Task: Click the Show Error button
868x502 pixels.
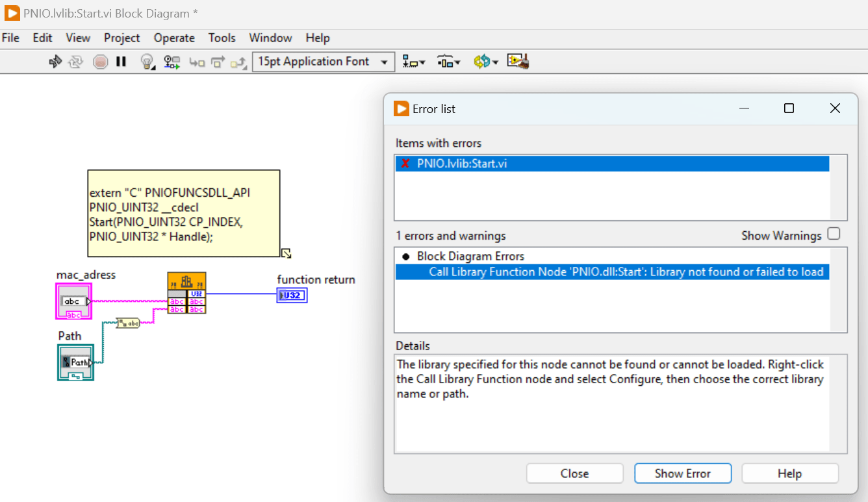Action: [x=683, y=473]
